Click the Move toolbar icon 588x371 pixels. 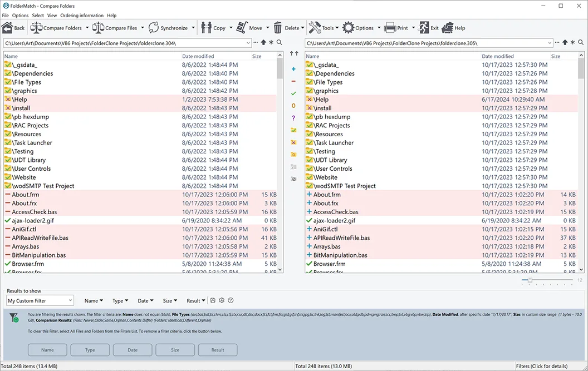(x=242, y=28)
